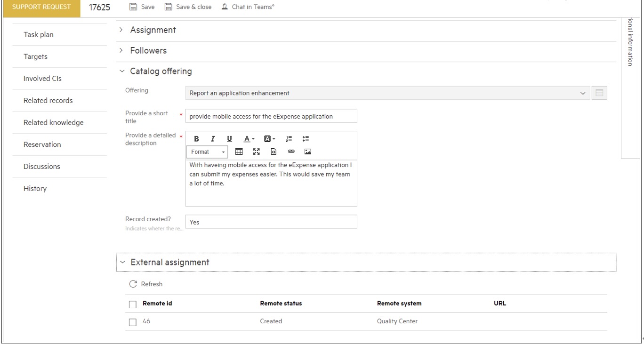Insert a table into the description

coord(239,152)
